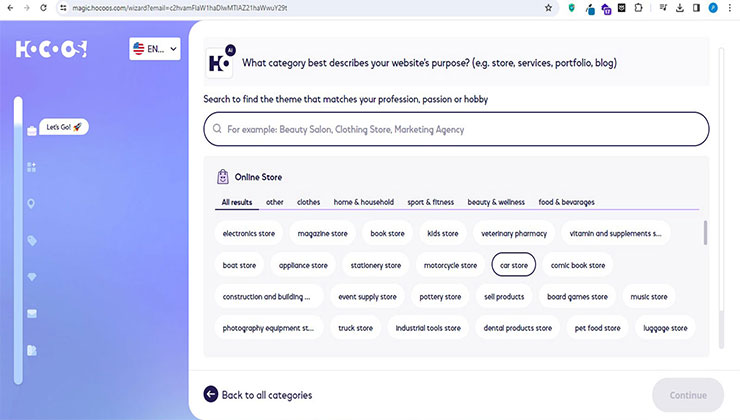Click the envelope sidebar icon
The height and width of the screenshot is (420, 740).
click(x=32, y=314)
